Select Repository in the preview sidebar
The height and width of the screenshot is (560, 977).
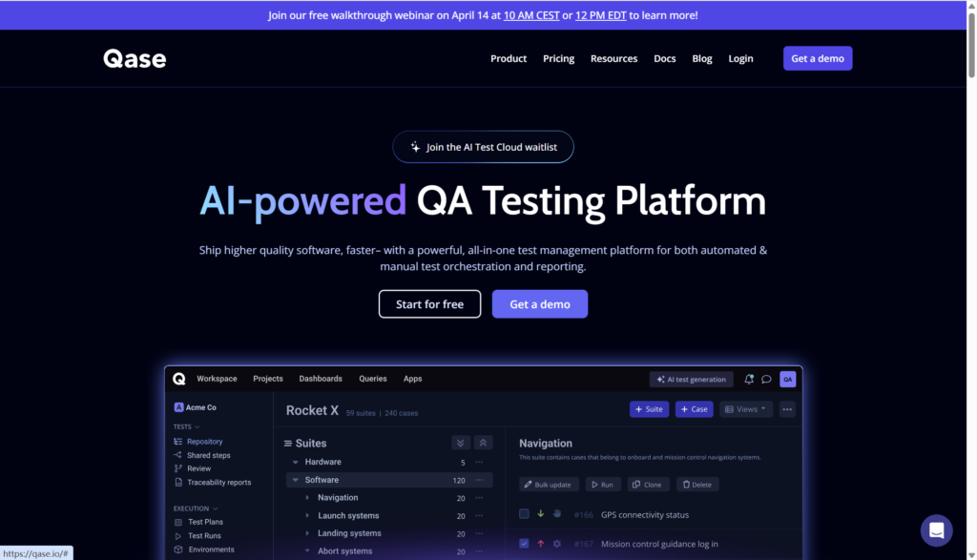pyautogui.click(x=204, y=442)
